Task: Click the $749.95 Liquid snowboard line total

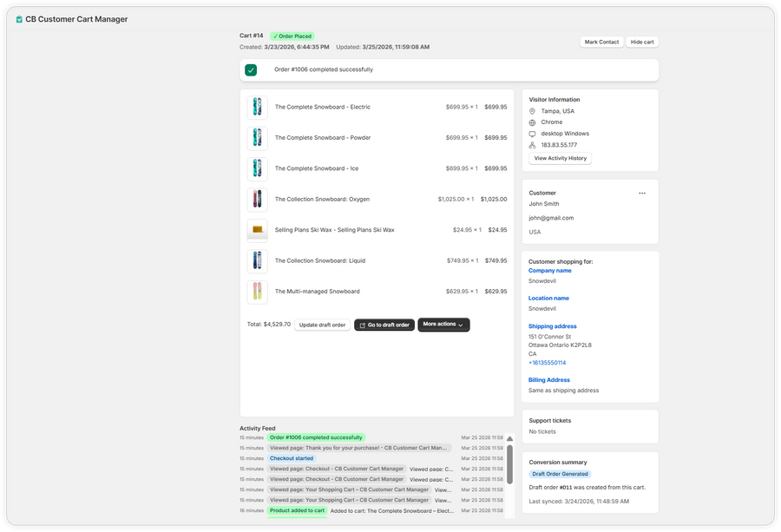Action: coord(496,261)
